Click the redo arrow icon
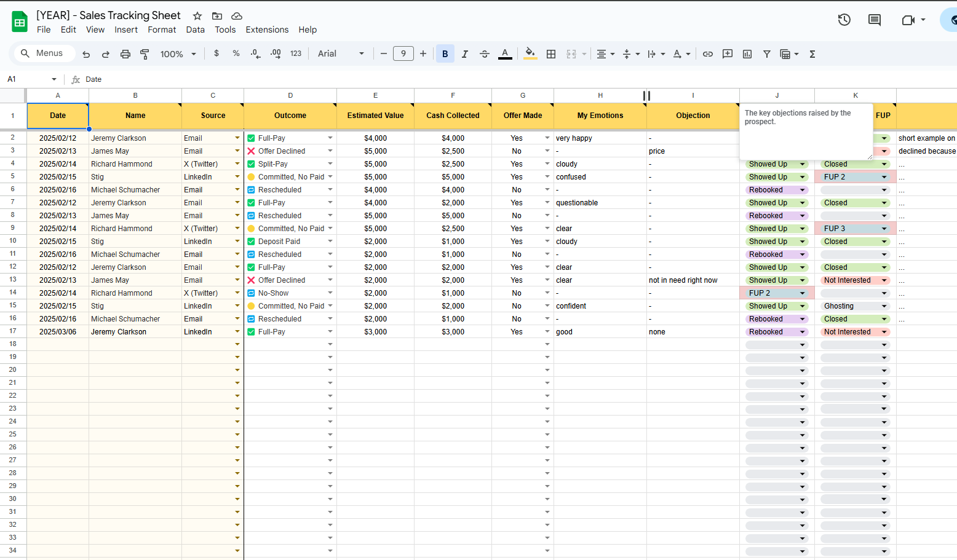Screen dimensions: 957x560 [106, 54]
